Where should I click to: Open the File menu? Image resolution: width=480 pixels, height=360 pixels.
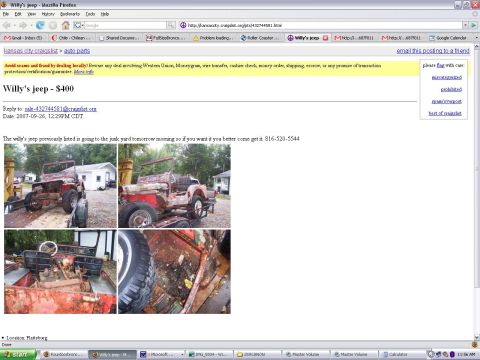[x=6, y=14]
